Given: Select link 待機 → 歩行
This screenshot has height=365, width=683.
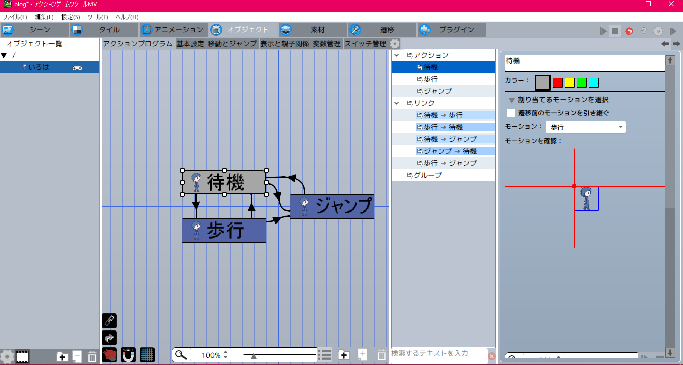Looking at the screenshot, I should click(443, 115).
